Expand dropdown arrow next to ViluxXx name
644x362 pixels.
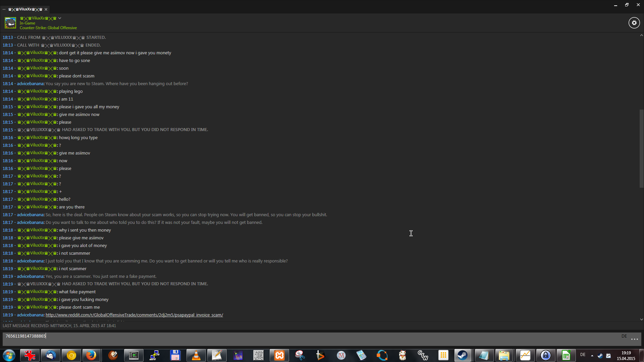[60, 18]
